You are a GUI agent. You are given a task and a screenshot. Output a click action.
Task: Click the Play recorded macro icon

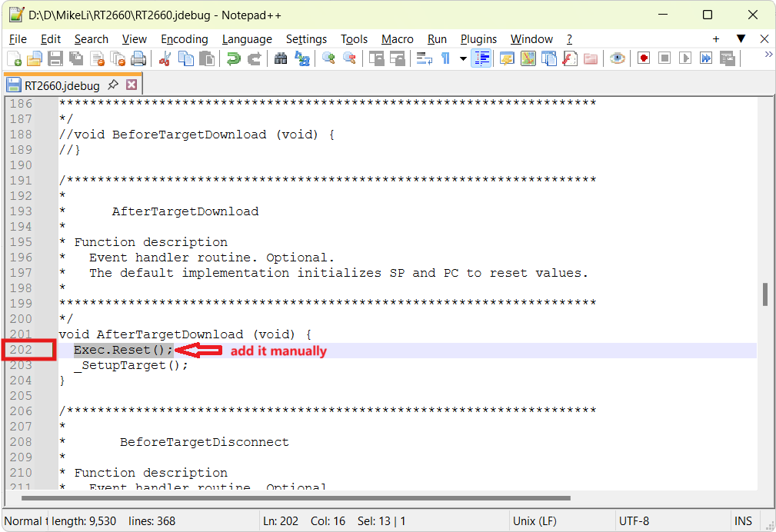click(x=685, y=59)
